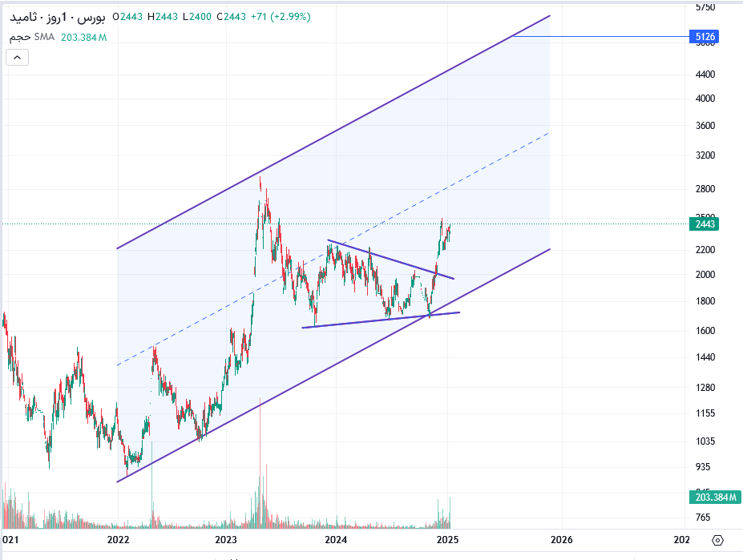
Task: Open chart settings gear icon at bottom right
Action: [717, 540]
